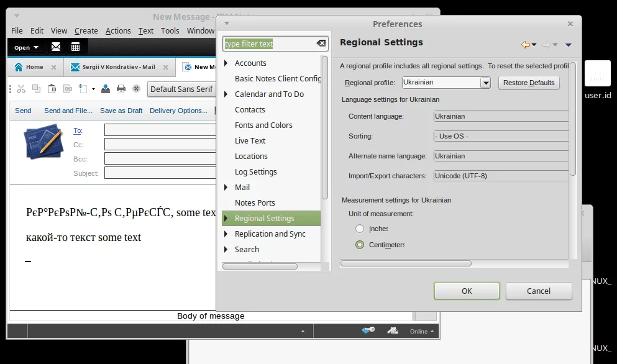Open the Regional profile dropdown

pyautogui.click(x=485, y=83)
